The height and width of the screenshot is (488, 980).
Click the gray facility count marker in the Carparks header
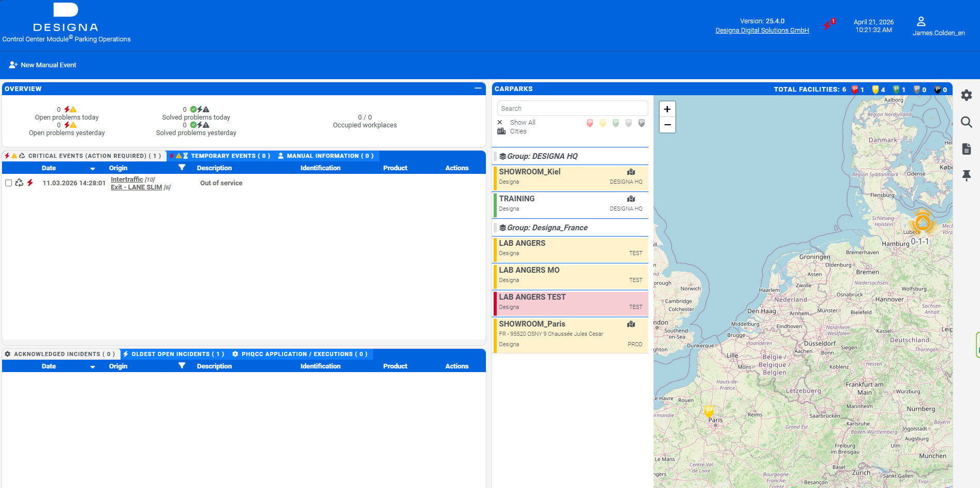pos(917,90)
